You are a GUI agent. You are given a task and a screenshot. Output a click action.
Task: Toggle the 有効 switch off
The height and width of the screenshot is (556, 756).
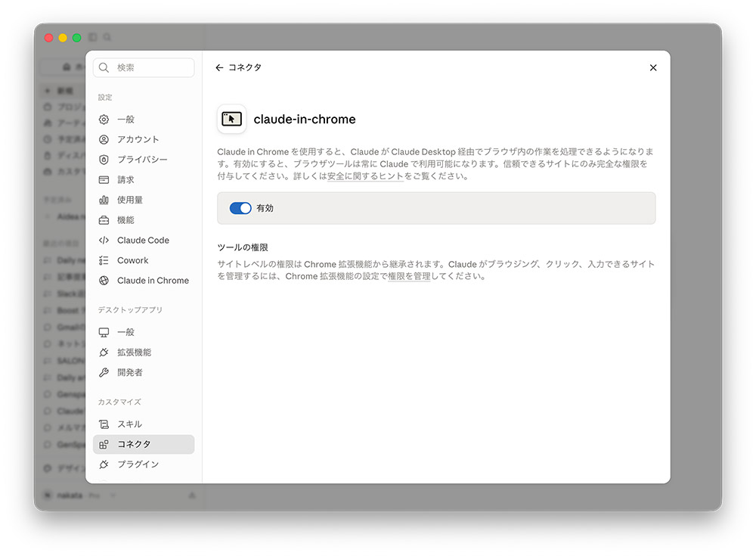coord(240,208)
